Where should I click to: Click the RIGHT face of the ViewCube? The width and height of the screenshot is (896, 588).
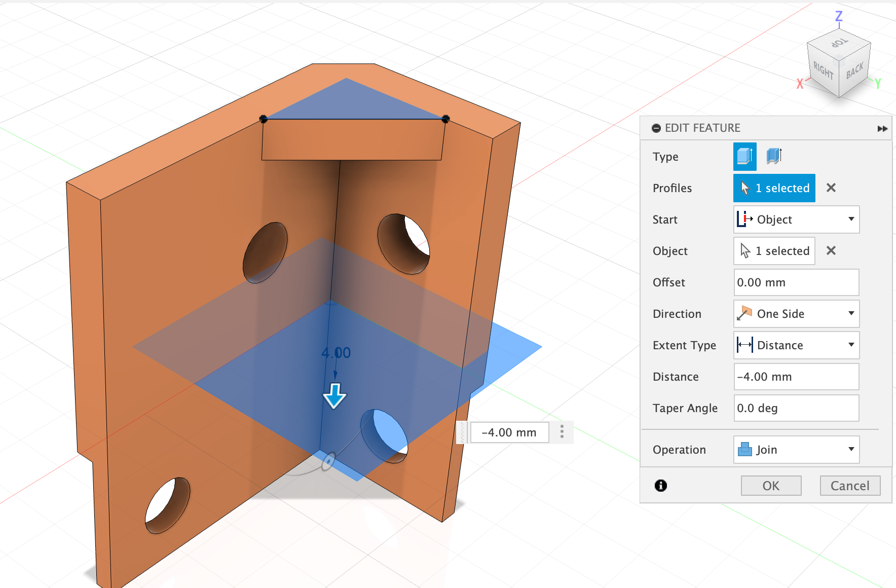(x=823, y=70)
